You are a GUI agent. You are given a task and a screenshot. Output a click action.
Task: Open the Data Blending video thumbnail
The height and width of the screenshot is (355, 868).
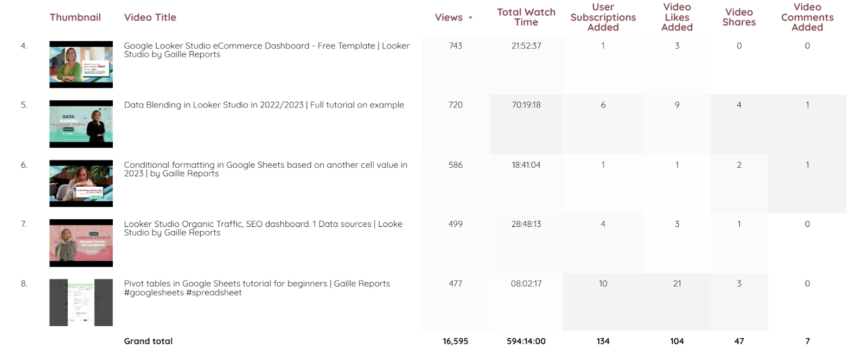tap(81, 124)
